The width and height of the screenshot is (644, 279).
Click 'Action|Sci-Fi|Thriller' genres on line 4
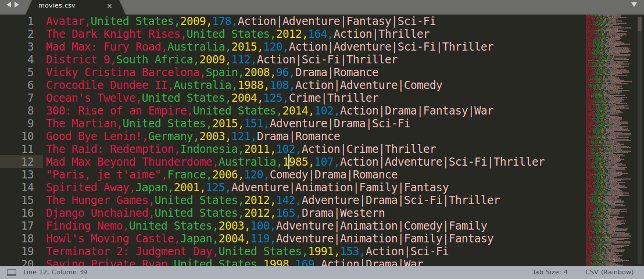pyautogui.click(x=327, y=60)
